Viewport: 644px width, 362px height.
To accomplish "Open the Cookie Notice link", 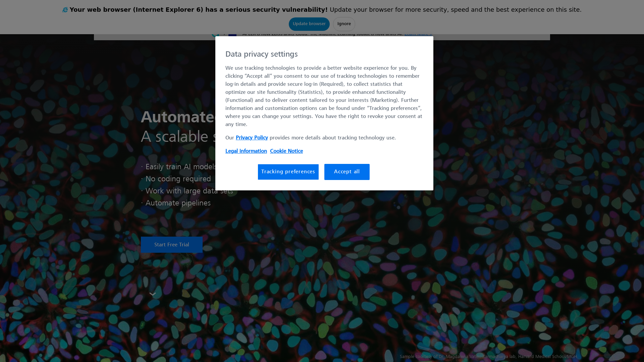I will [x=286, y=151].
